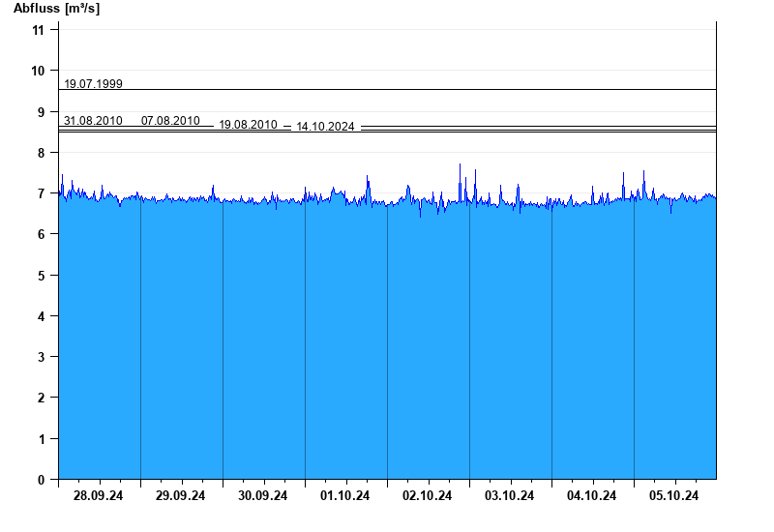
Task: Select the 14.10.2024 reference line label
Action: [x=325, y=127]
